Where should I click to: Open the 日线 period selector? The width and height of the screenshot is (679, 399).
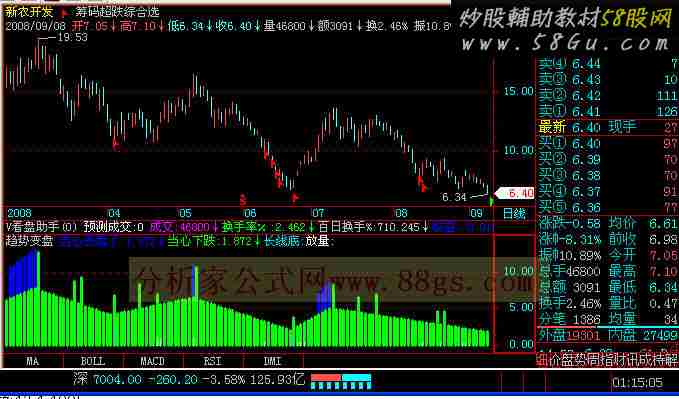point(514,214)
